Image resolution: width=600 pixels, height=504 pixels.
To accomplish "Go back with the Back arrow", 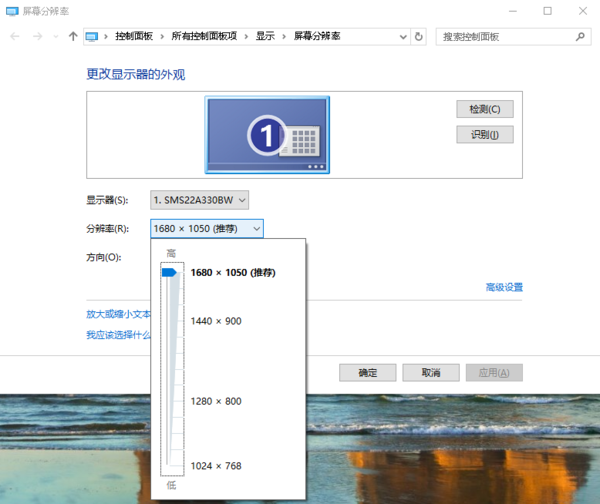I will point(15,36).
